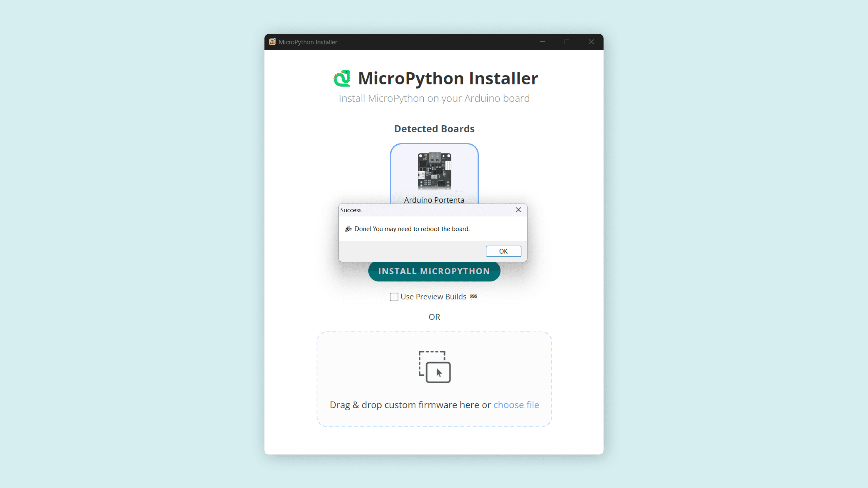The image size is (868, 488).
Task: Click the Use Preview Builds label text
Action: pos(433,297)
